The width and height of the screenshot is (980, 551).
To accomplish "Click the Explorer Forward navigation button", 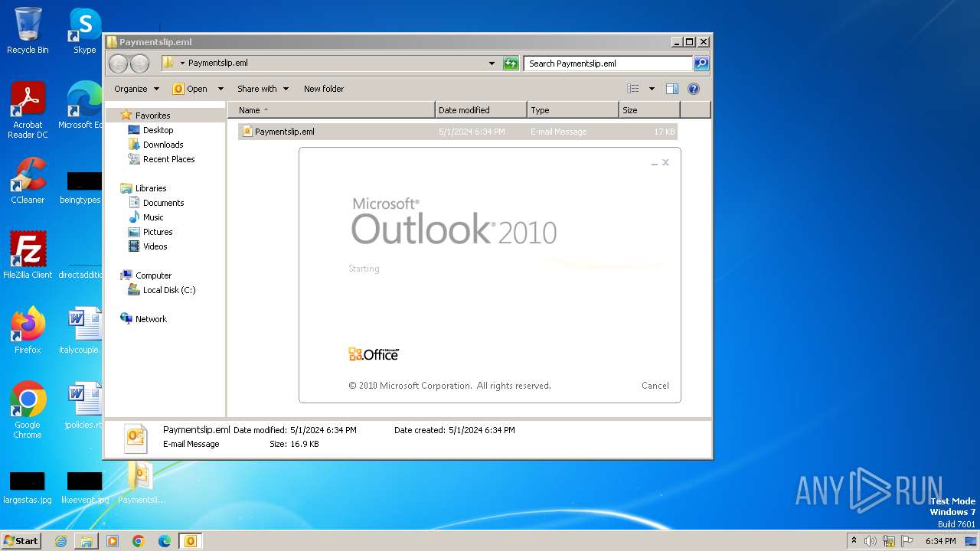I will (x=139, y=64).
